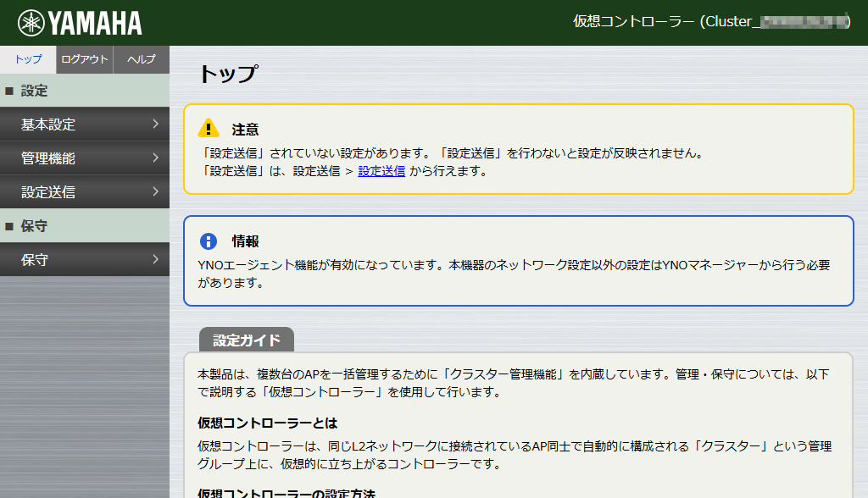Image resolution: width=868 pixels, height=498 pixels.
Task: Select the 設定ガイド tab header
Action: click(x=247, y=340)
